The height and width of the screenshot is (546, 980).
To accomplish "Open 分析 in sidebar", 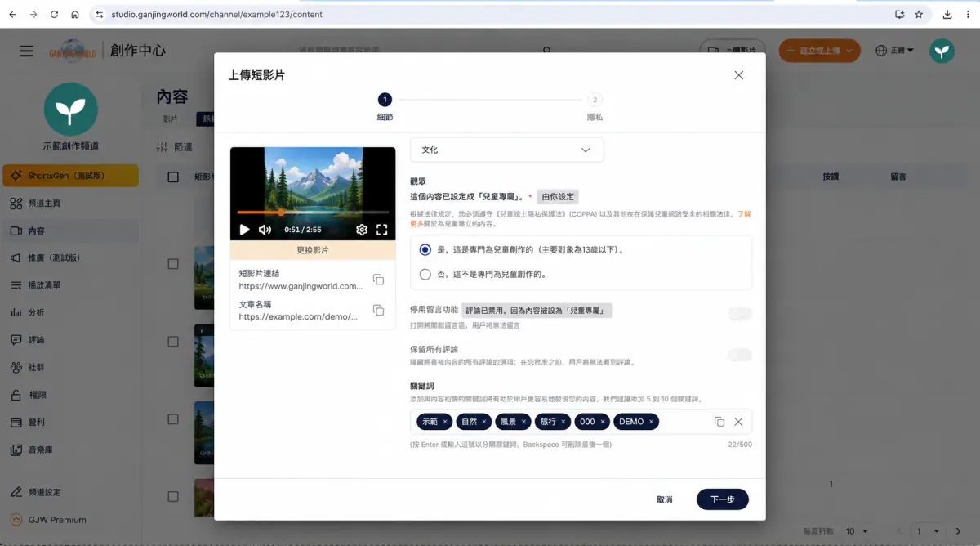I will point(69,312).
